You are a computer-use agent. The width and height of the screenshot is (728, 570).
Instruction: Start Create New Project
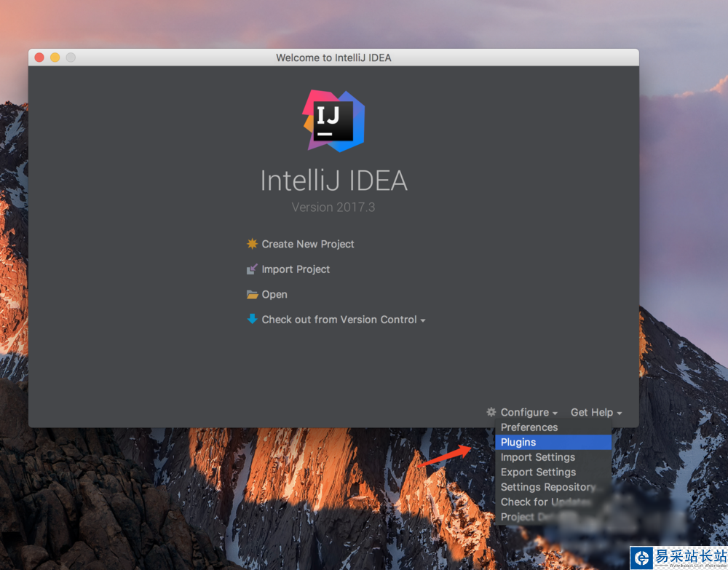tap(308, 244)
